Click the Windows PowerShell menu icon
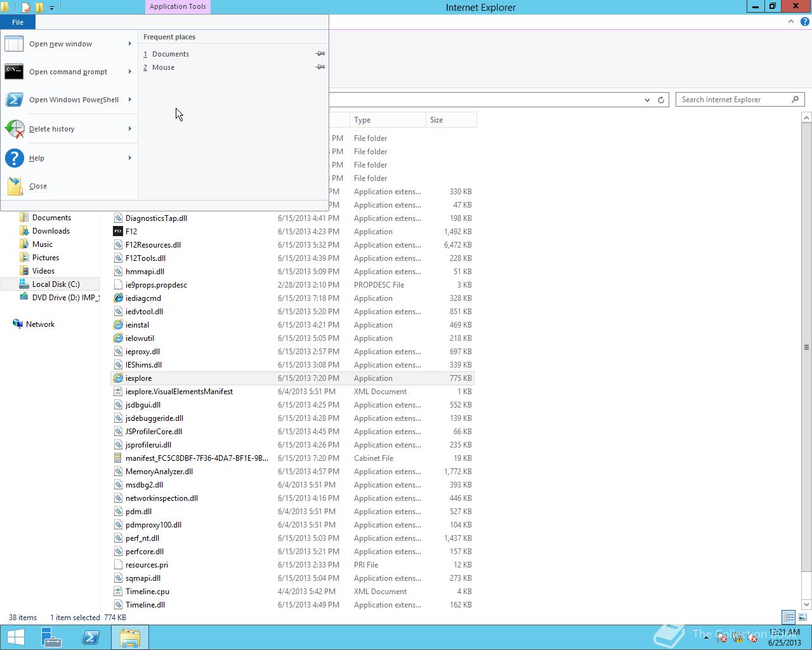Screen dimensions: 812x650 (14, 100)
